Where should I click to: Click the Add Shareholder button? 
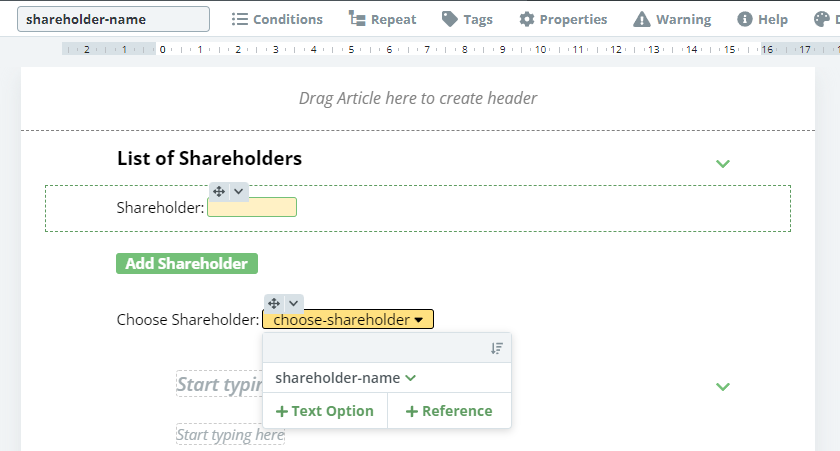pos(187,264)
